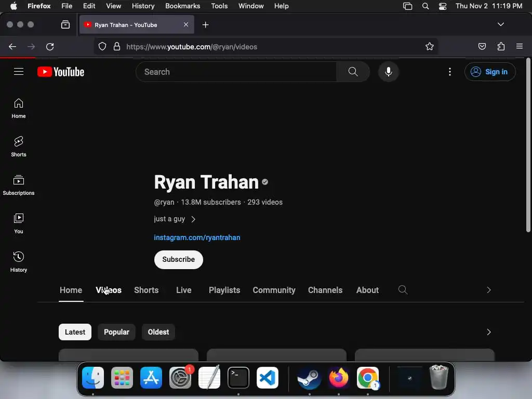Start voice search with microphone
The image size is (532, 399).
[389, 72]
